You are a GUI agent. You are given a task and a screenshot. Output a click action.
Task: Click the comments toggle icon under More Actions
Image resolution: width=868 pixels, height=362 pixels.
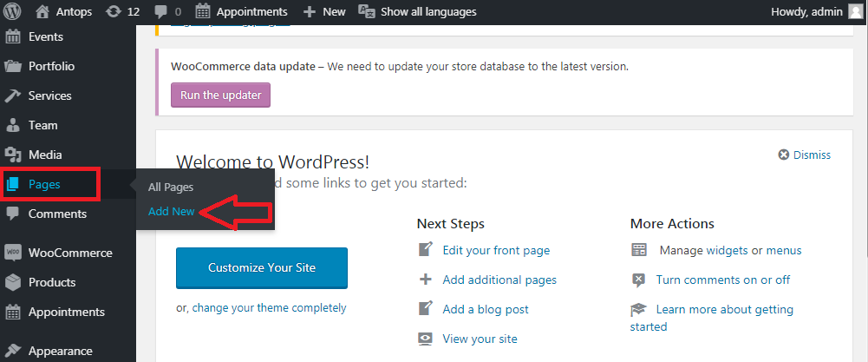pos(639,280)
